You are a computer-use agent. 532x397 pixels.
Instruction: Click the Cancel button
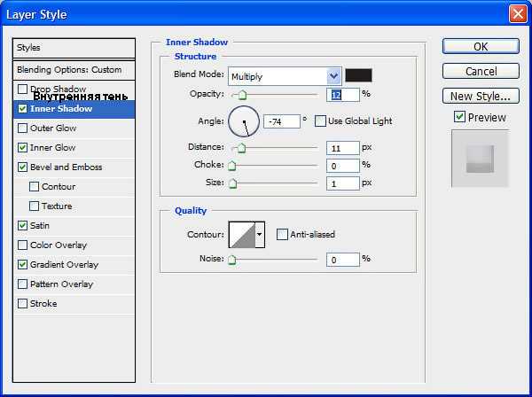(481, 71)
